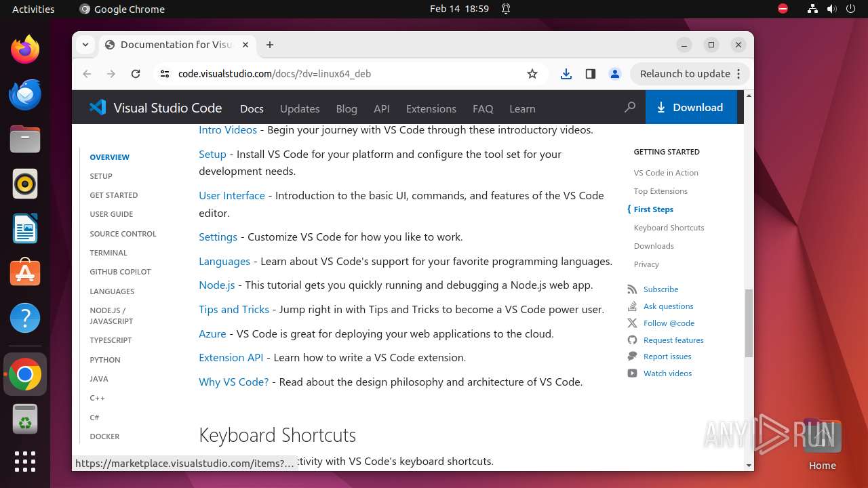Open Chrome downloads tray icon
The width and height of the screenshot is (868, 488).
(566, 74)
